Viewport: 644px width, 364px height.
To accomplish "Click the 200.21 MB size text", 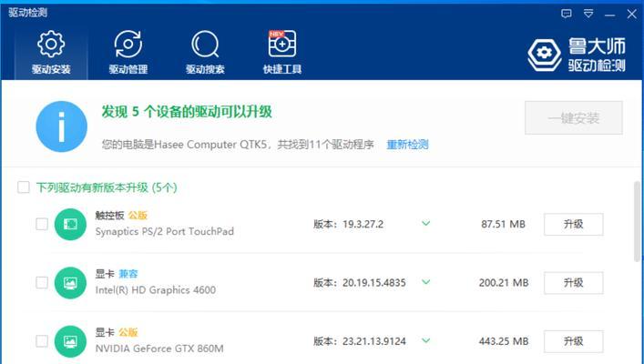I will point(504,283).
